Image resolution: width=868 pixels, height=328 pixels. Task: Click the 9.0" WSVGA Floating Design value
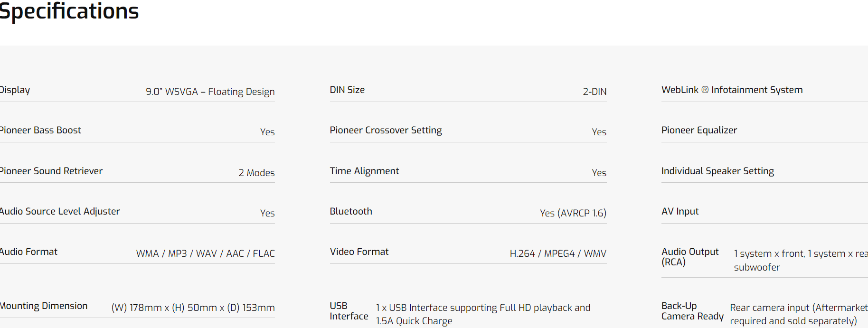[x=210, y=92]
